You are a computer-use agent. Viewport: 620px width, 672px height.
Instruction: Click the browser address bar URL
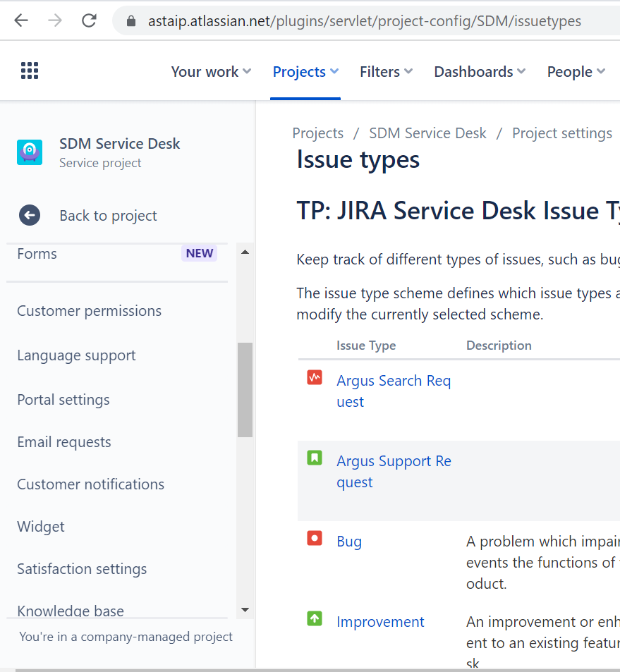(365, 21)
